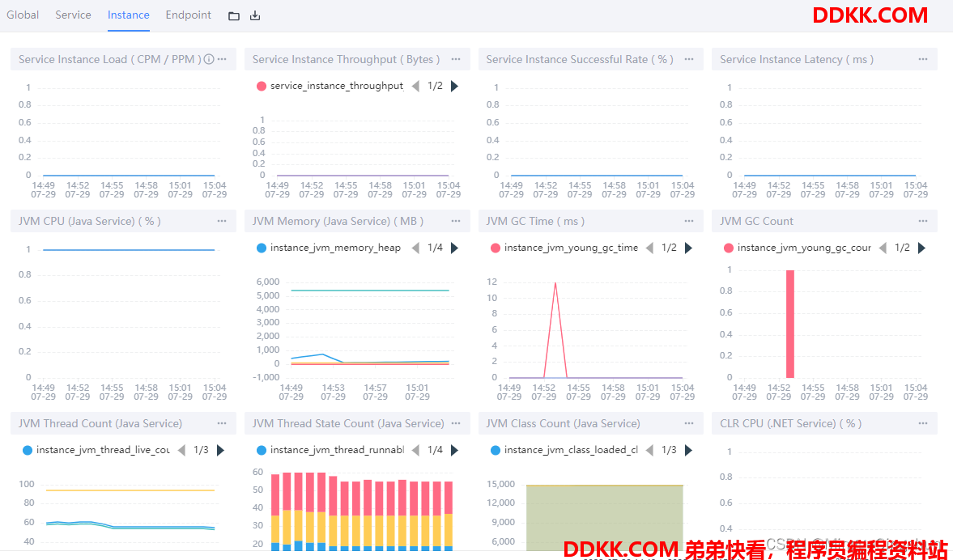Viewport: 953px width, 560px height.
Task: Click the red bar in JVM GC Count chart
Action: pos(790,324)
